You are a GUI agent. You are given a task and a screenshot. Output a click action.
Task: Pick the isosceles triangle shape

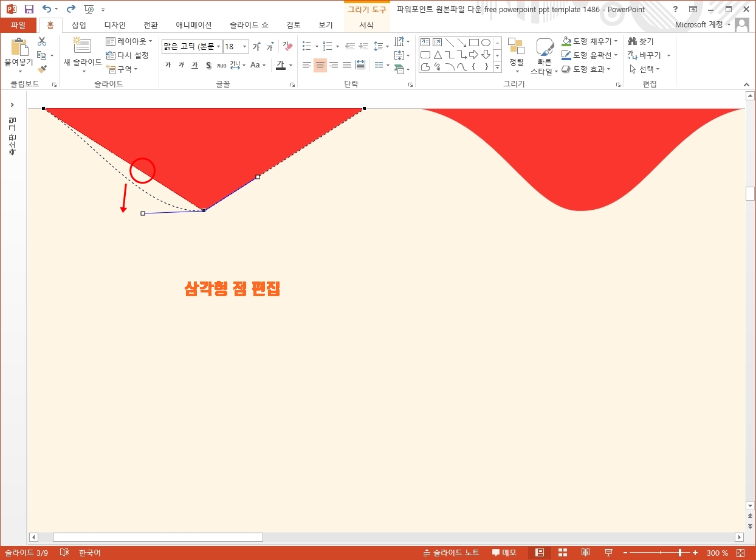tap(438, 55)
